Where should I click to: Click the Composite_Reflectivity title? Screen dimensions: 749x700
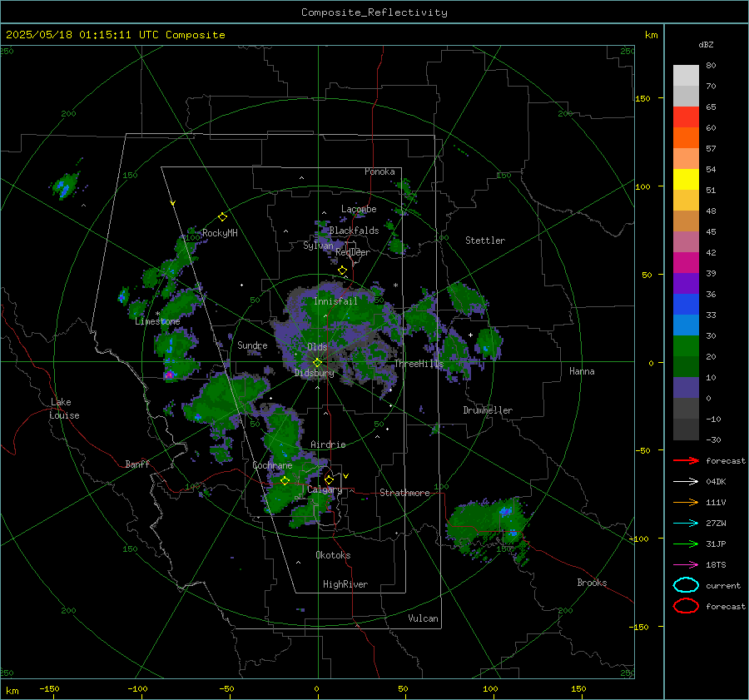(x=374, y=12)
